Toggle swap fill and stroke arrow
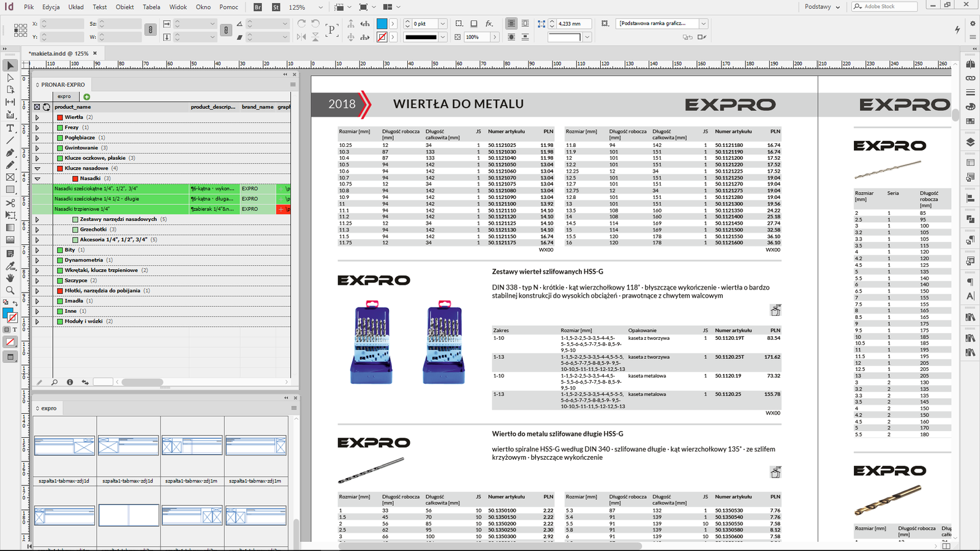Viewport: 980px width, 551px height. tap(15, 303)
